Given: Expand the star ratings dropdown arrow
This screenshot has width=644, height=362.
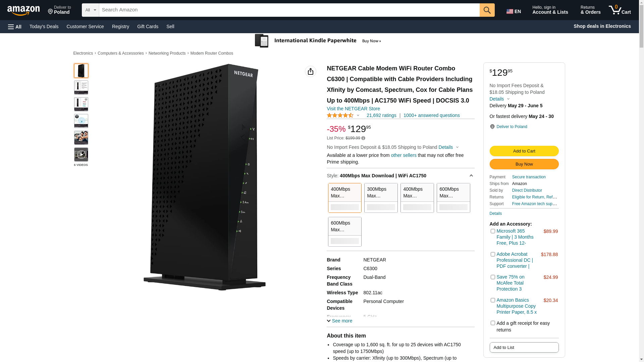Looking at the screenshot, I should point(358,115).
